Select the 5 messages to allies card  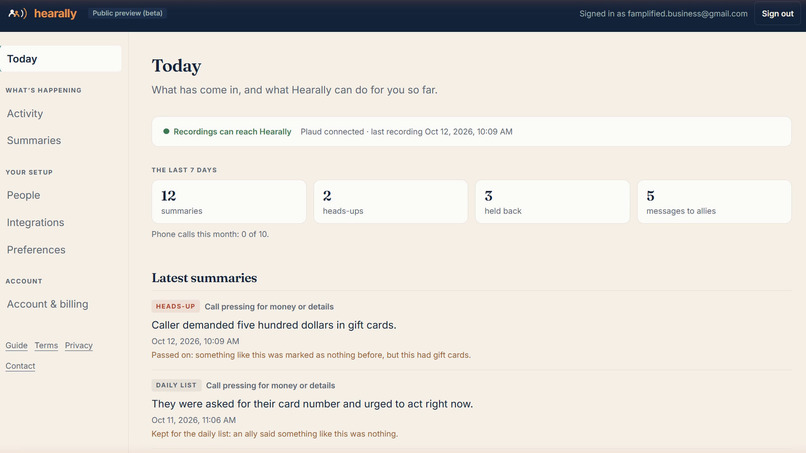coord(714,202)
